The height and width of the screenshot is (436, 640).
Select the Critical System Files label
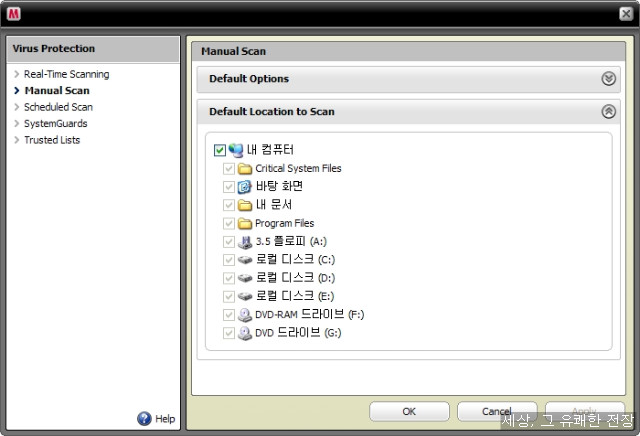tap(298, 168)
